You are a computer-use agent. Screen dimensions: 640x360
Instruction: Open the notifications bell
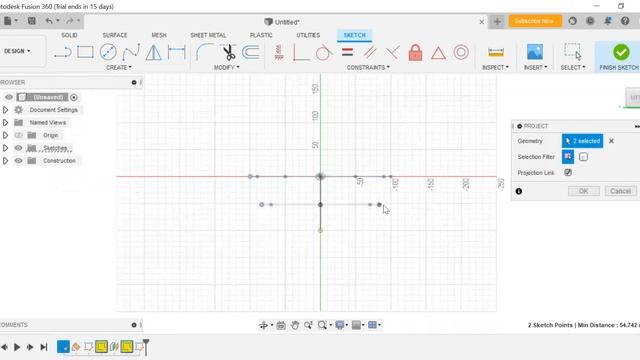tap(608, 21)
